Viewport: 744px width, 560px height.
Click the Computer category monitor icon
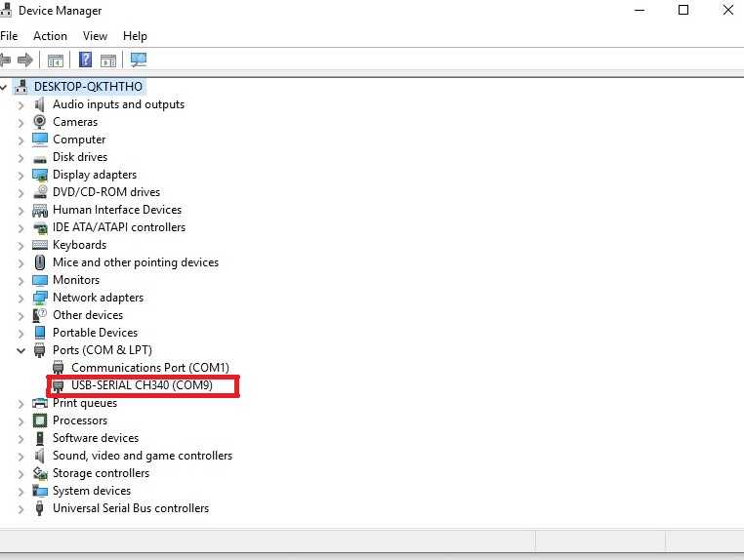(x=40, y=140)
